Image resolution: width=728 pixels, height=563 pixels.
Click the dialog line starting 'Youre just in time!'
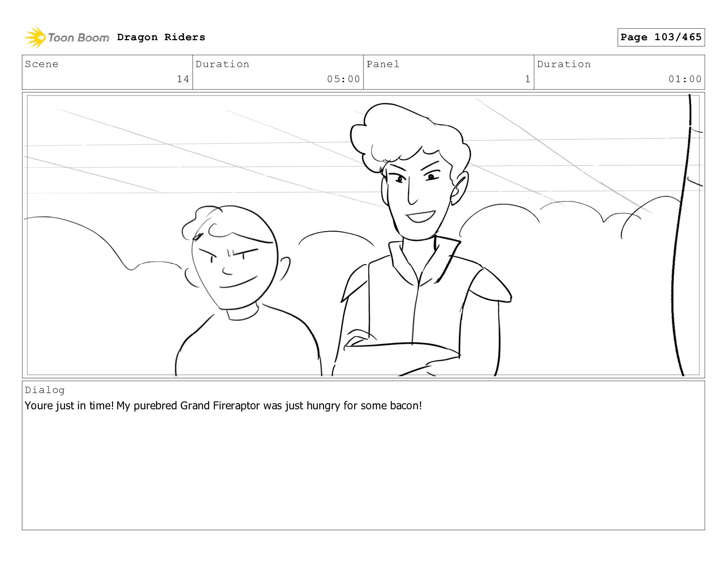pyautogui.click(x=223, y=405)
